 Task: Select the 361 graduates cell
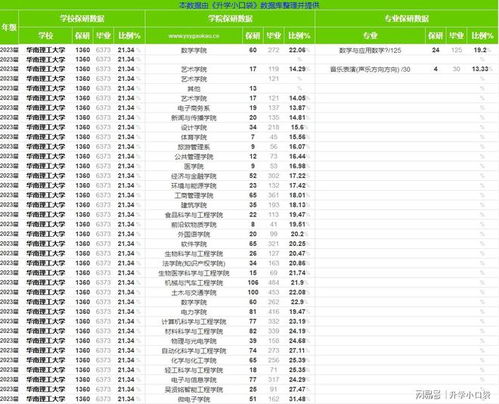click(274, 195)
